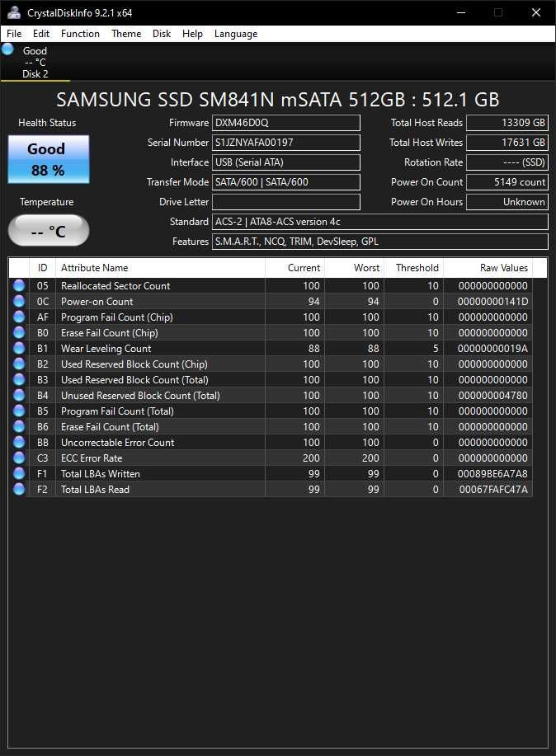Click the Good 88 % health status button

pos(49,159)
